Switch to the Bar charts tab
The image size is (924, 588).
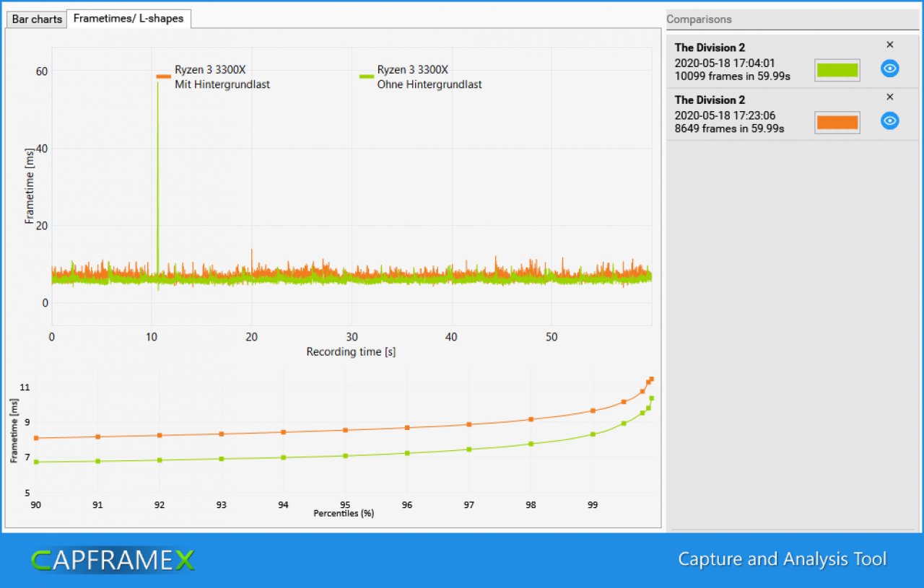click(37, 19)
